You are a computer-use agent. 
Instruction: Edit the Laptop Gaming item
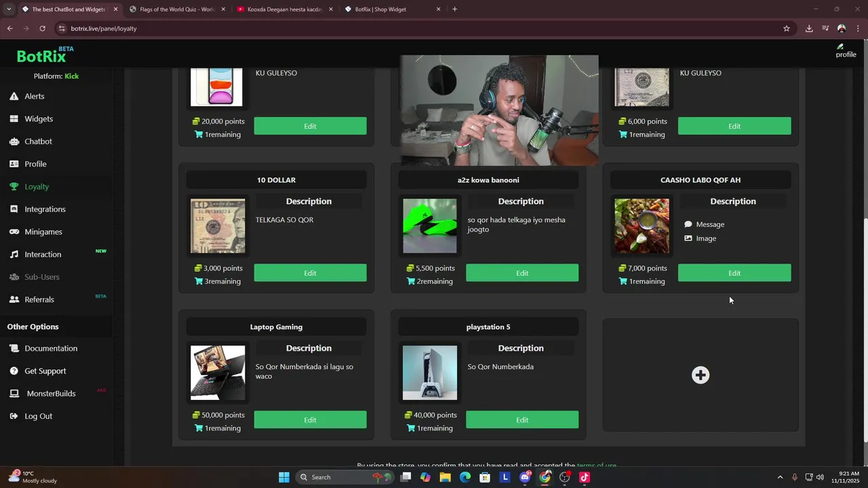point(310,420)
